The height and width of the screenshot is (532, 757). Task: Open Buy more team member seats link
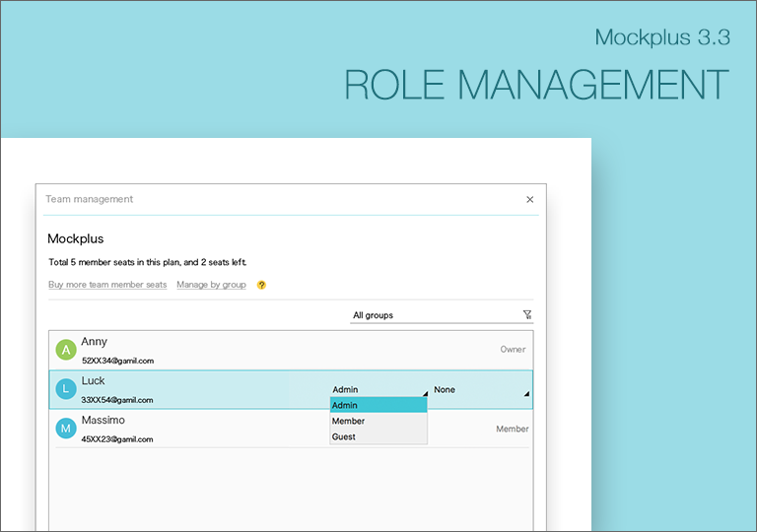(x=107, y=285)
